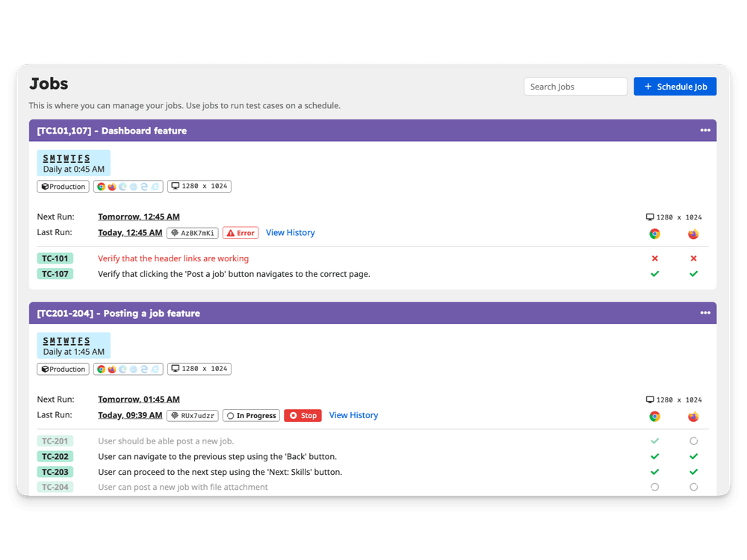Click [TC201-204] - Posting a job feature title
747x560 pixels.
tap(119, 314)
